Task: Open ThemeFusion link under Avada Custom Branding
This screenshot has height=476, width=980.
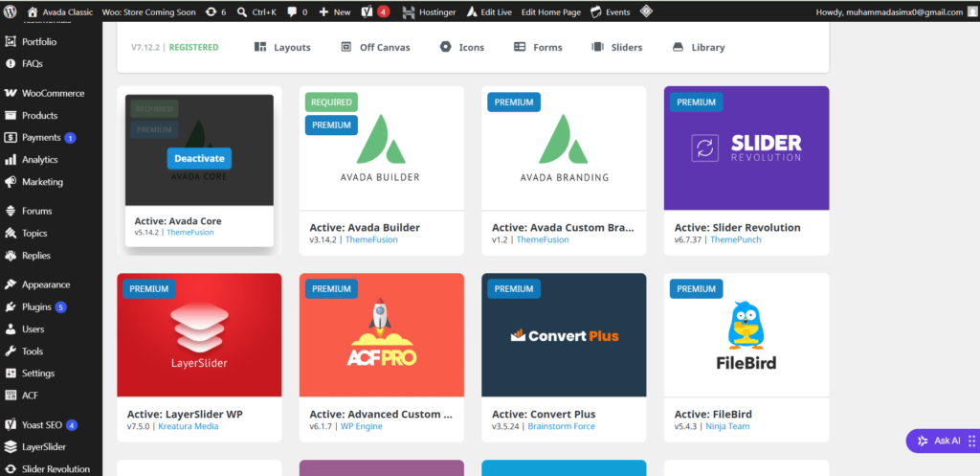Action: (x=543, y=239)
